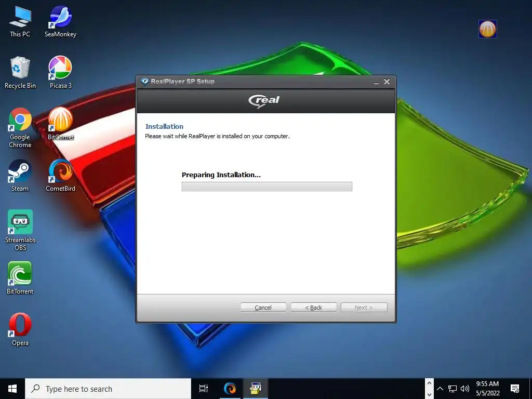This screenshot has height=399, width=532.
Task: Show hidden system tray icons
Action: (440, 389)
